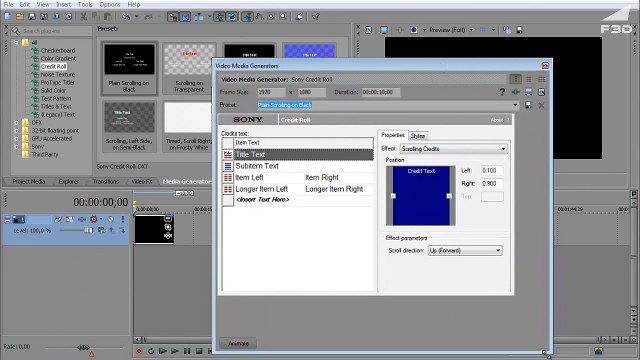Click the Save project toolbar icon

click(32, 17)
